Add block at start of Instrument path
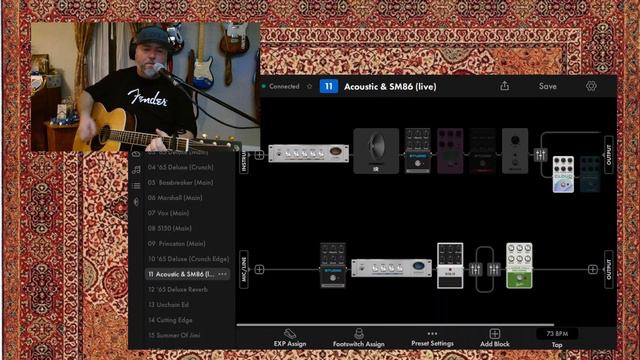 coord(259,155)
